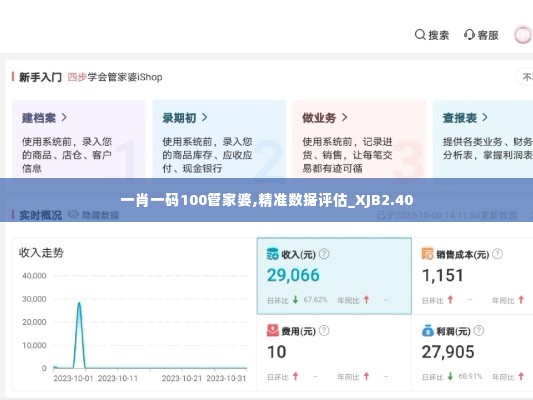Image resolution: width=533 pixels, height=400 pixels.
Task: Click the 收入 coin stack icon
Action: click(273, 254)
